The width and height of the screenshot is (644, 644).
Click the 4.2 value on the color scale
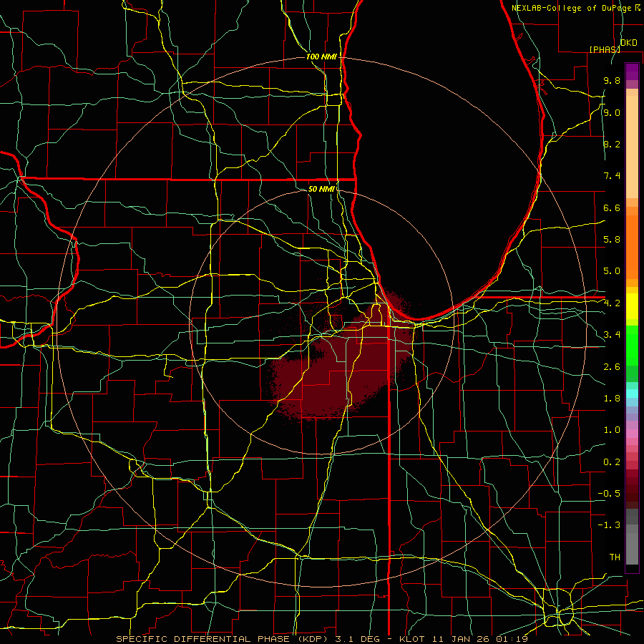[612, 303]
